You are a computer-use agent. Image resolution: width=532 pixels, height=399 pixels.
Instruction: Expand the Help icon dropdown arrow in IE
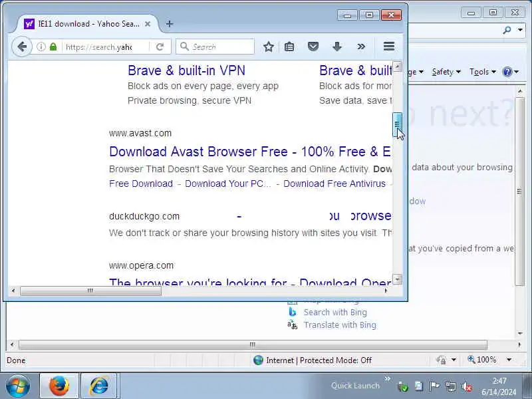tap(517, 72)
